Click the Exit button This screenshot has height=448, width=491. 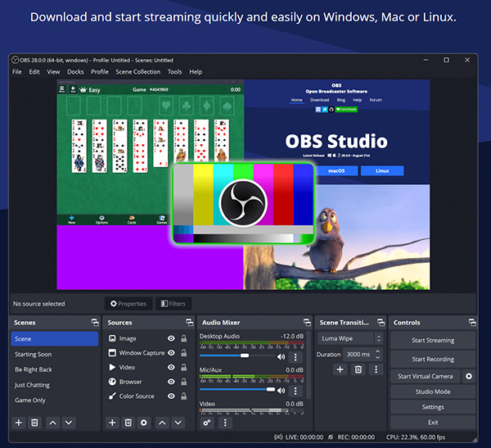433,423
